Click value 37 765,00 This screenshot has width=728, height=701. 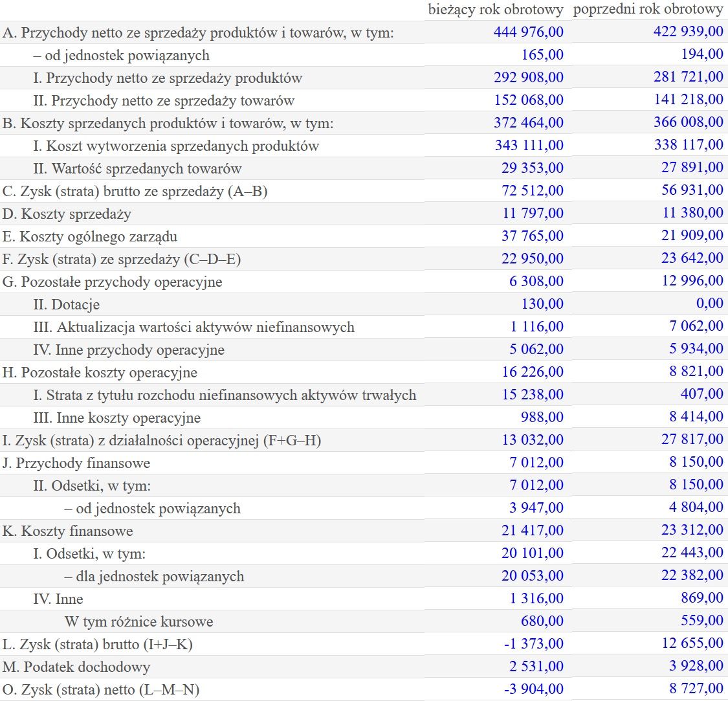(532, 236)
